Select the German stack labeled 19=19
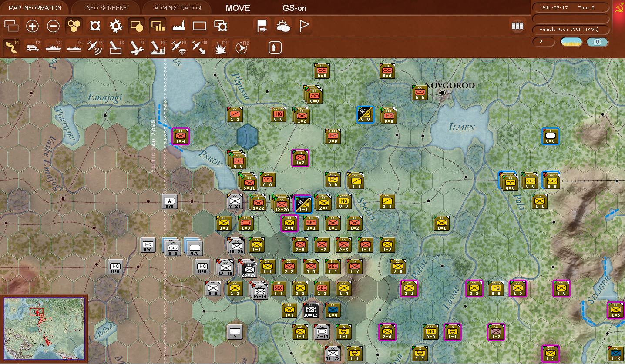625x364 pixels. (259, 290)
